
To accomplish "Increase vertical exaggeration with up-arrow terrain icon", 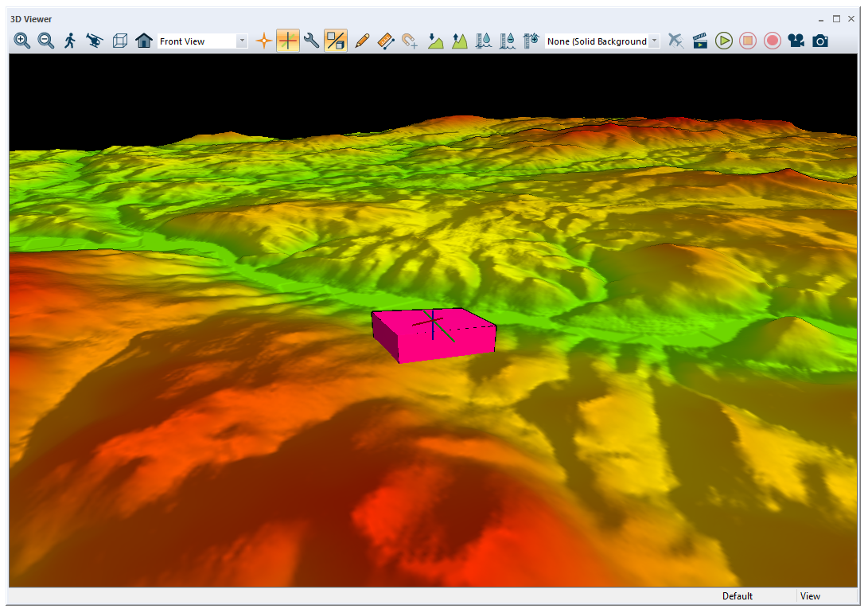I will pyautogui.click(x=460, y=41).
